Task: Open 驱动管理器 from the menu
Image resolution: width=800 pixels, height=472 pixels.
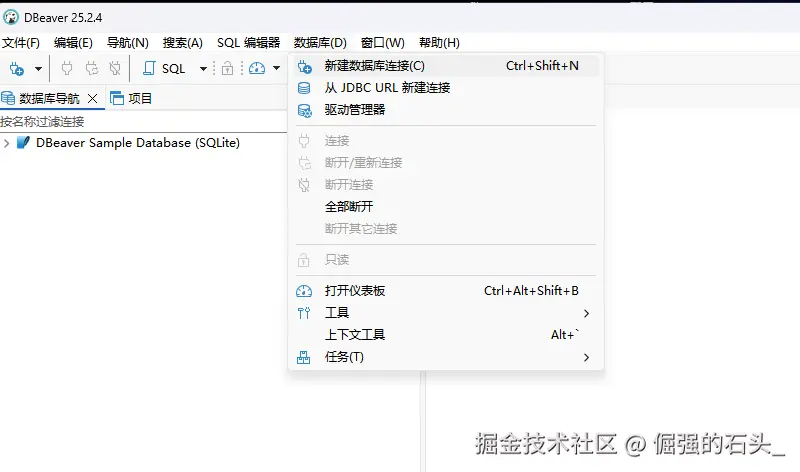Action: point(445,110)
